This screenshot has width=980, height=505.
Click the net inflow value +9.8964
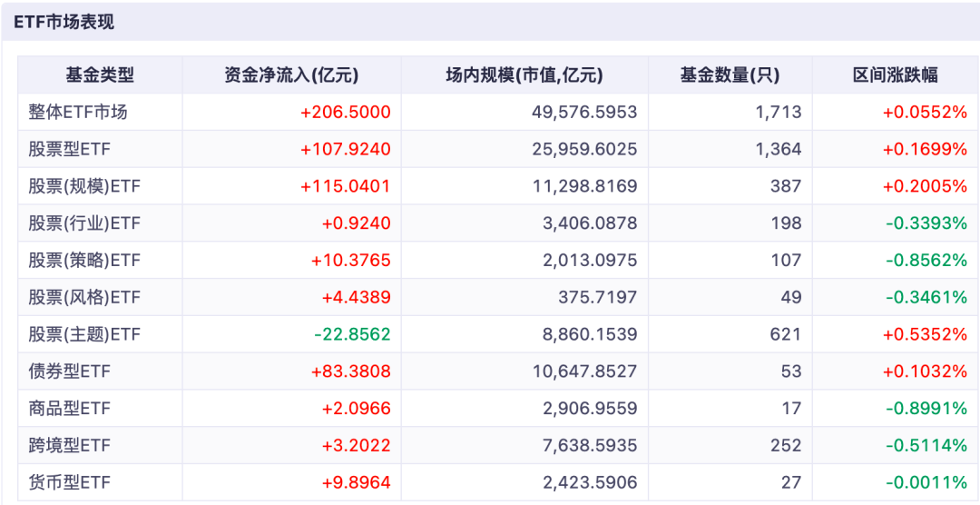(357, 482)
